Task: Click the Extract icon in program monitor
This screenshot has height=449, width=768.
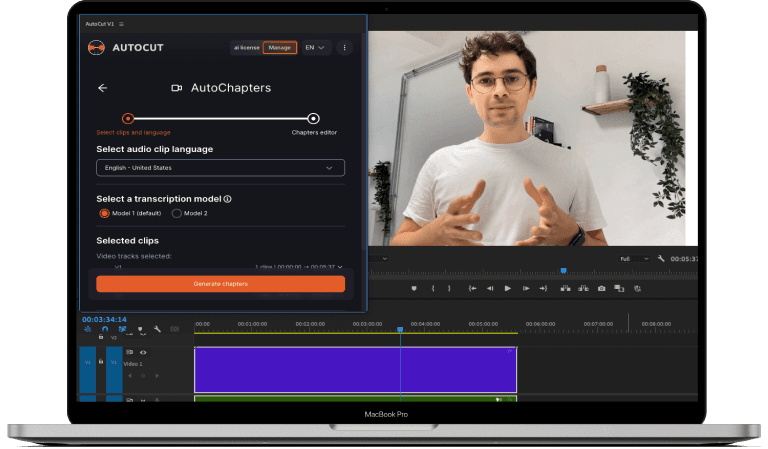Action: tap(583, 289)
